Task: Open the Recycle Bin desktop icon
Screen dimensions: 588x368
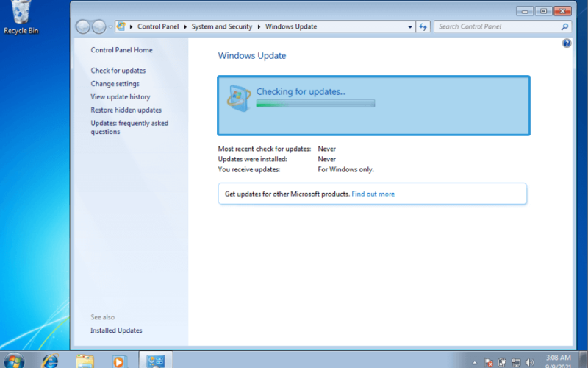Action: (21, 18)
